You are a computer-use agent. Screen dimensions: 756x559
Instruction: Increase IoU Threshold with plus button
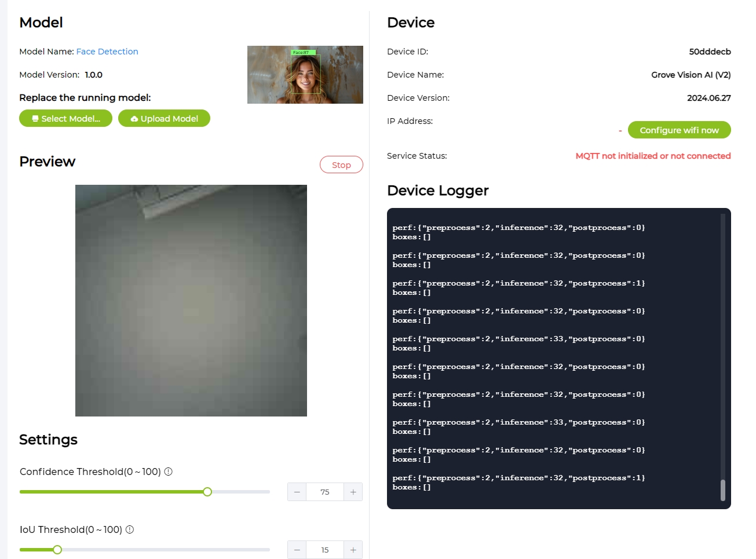[x=353, y=550]
